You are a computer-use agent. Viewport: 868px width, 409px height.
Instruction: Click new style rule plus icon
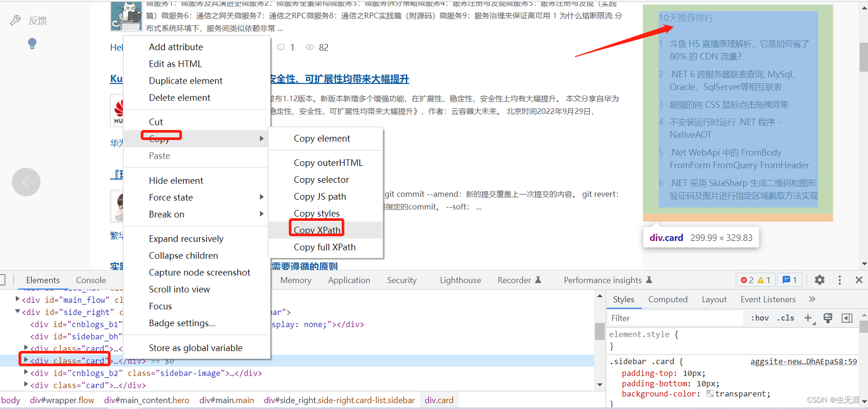click(x=808, y=318)
